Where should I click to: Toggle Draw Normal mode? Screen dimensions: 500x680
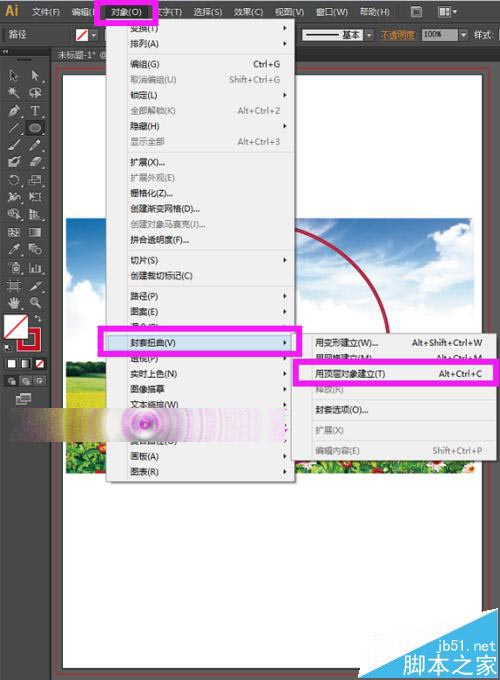12,381
